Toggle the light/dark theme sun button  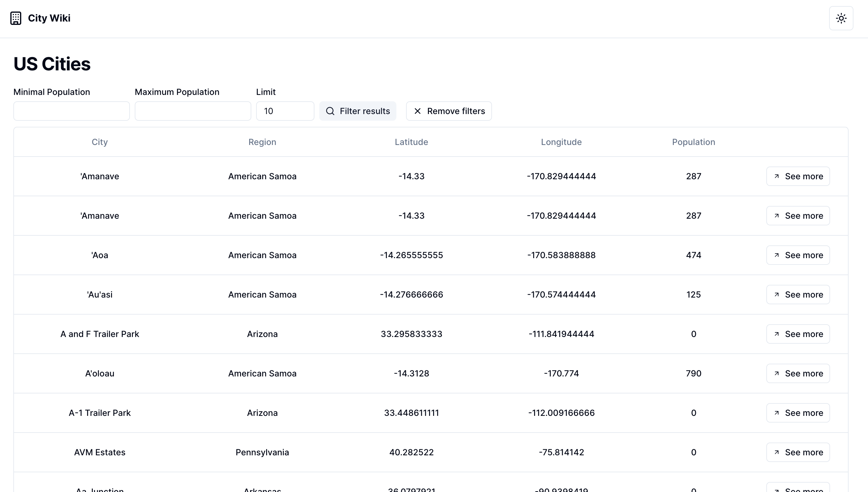click(841, 18)
